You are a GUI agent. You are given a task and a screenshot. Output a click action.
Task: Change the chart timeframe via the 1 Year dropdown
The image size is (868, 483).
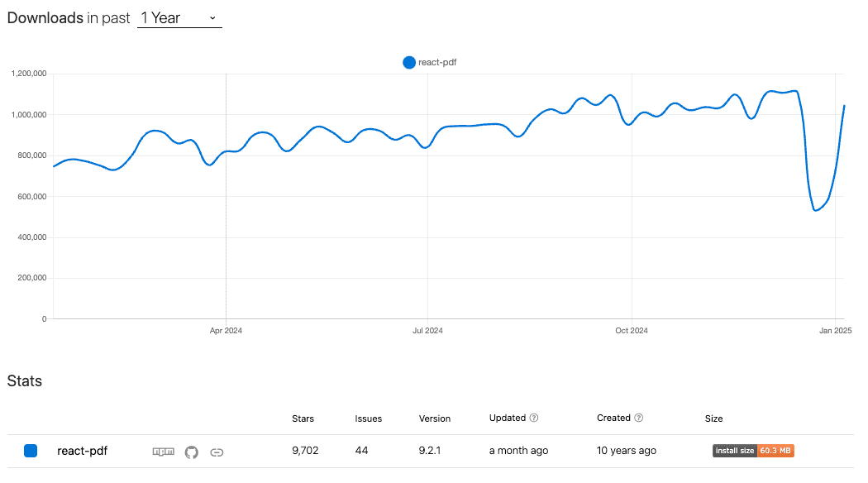coord(179,17)
